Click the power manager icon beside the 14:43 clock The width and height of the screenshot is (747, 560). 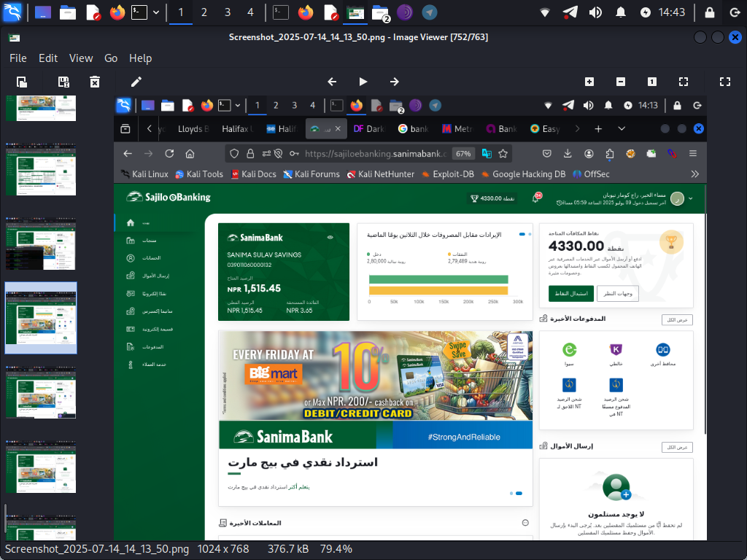tap(646, 12)
